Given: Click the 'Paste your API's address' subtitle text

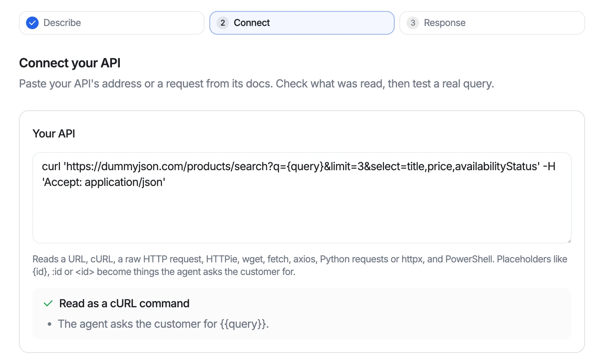Looking at the screenshot, I should [257, 84].
